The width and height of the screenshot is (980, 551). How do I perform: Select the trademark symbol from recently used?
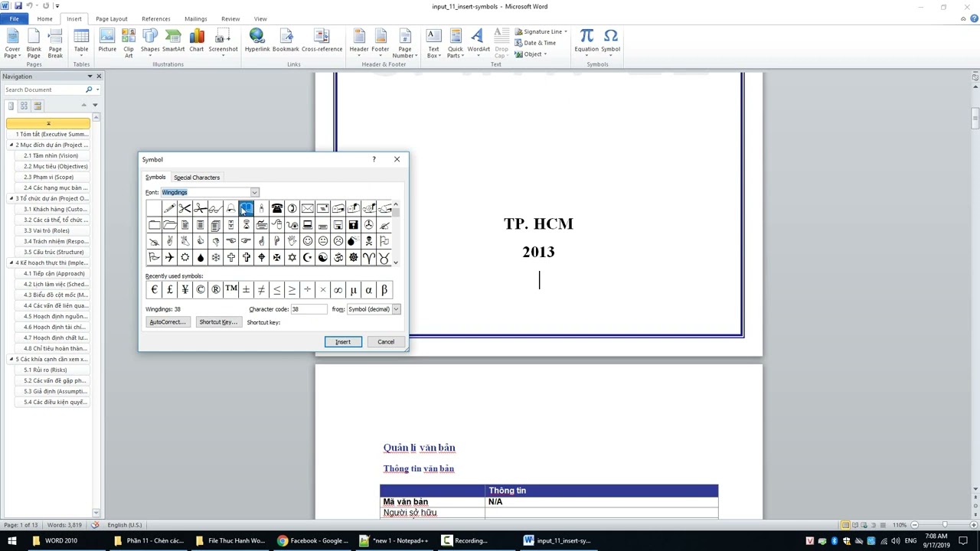230,290
